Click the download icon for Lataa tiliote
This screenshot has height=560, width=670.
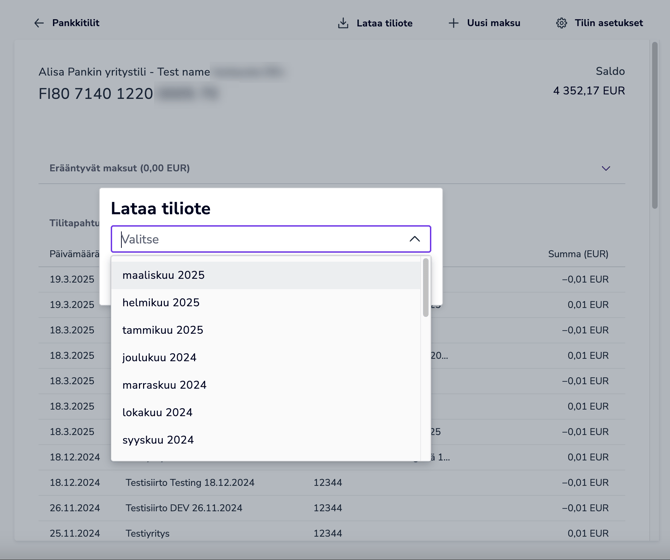coord(343,23)
